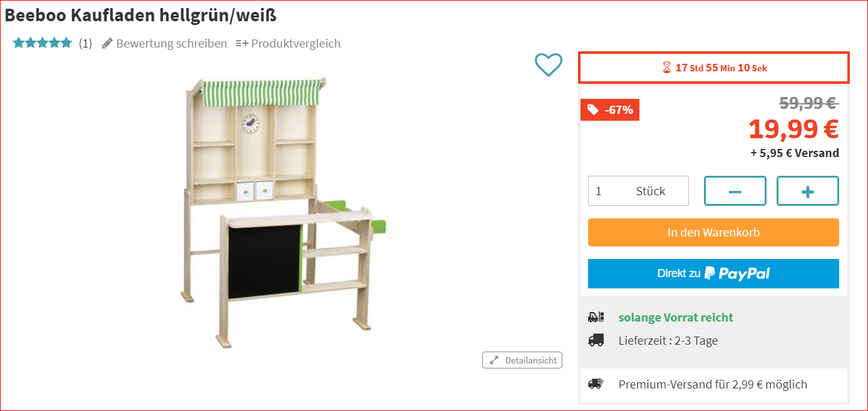Pay with Direkt zu PayPal button
Viewport: 868px width, 411px height.
click(x=713, y=273)
